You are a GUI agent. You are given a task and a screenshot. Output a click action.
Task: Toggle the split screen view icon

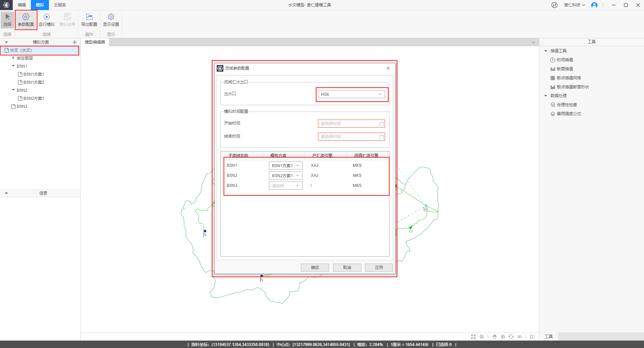pyautogui.click(x=532, y=337)
